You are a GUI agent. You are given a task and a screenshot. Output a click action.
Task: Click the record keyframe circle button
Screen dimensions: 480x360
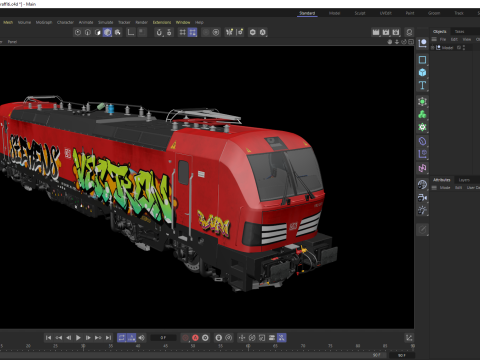click(x=185, y=338)
